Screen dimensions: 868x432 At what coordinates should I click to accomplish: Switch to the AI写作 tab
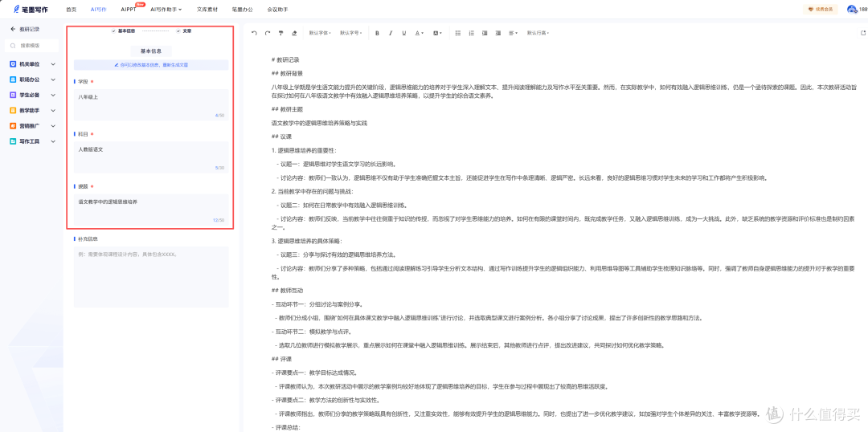pyautogui.click(x=99, y=10)
